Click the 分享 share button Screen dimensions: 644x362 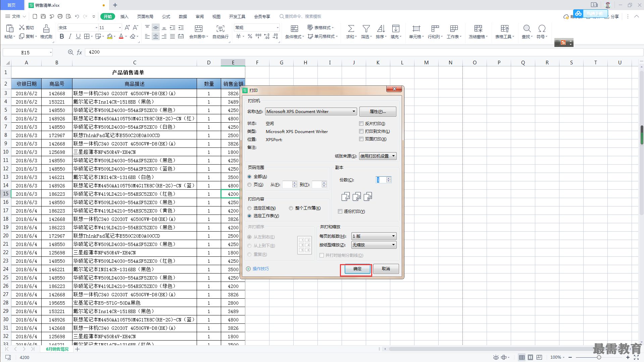click(612, 16)
